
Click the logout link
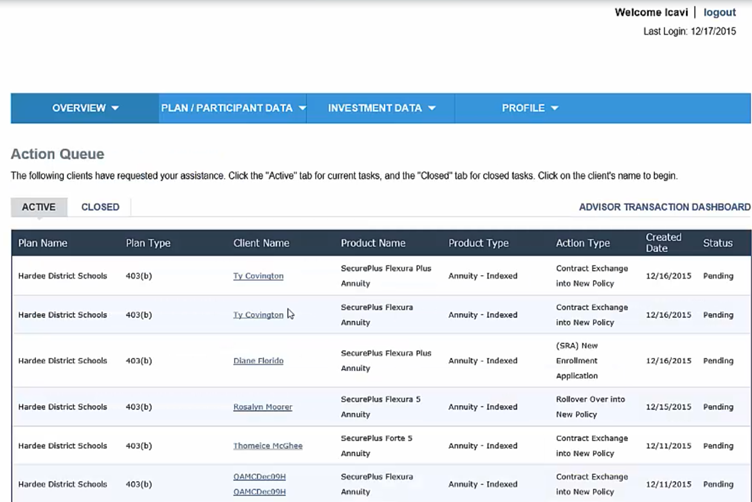[x=719, y=13]
